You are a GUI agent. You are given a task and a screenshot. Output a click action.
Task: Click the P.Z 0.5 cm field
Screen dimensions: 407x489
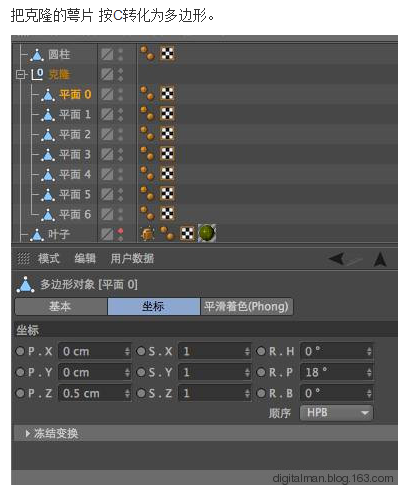94,393
